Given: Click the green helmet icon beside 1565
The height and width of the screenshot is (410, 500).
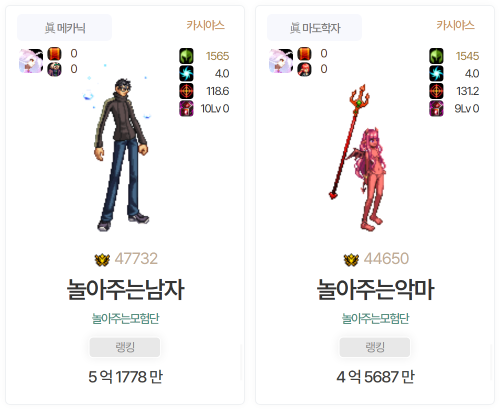Looking at the screenshot, I should click(186, 56).
